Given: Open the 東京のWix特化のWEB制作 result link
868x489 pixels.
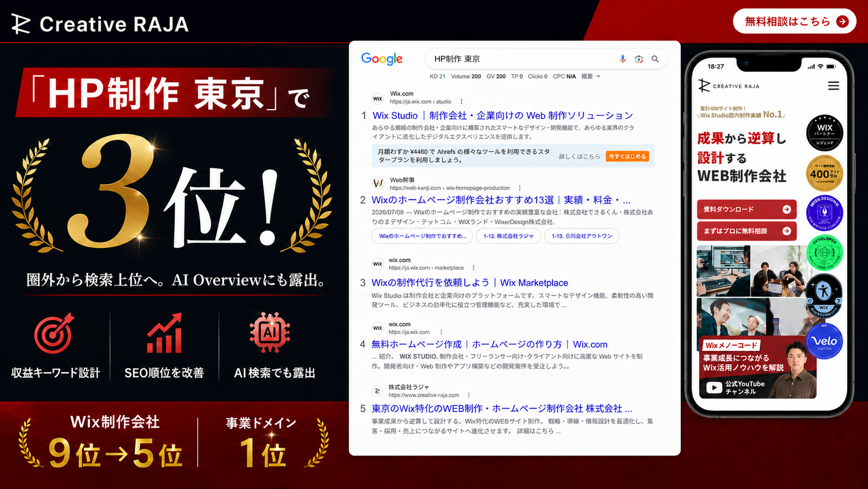Looking at the screenshot, I should pos(501,408).
